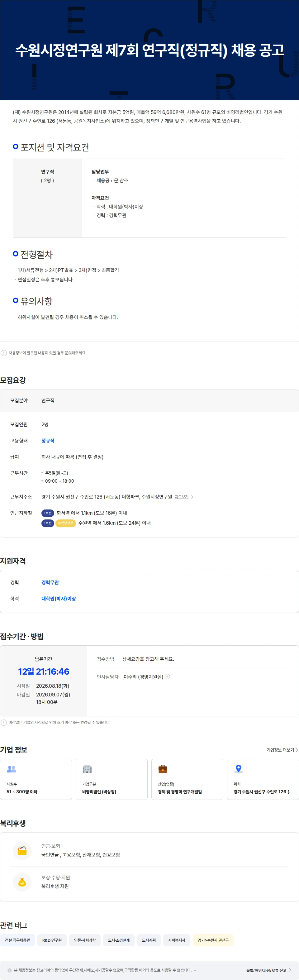Open the 경제 및 경영학 연구개발업 card
Image resolution: width=299 pixels, height=980 pixels.
[x=187, y=779]
